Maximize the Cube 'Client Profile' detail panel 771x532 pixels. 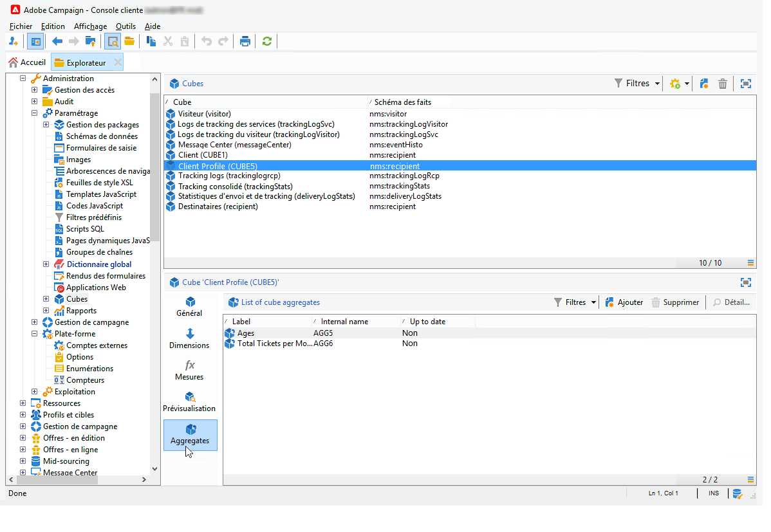point(745,282)
